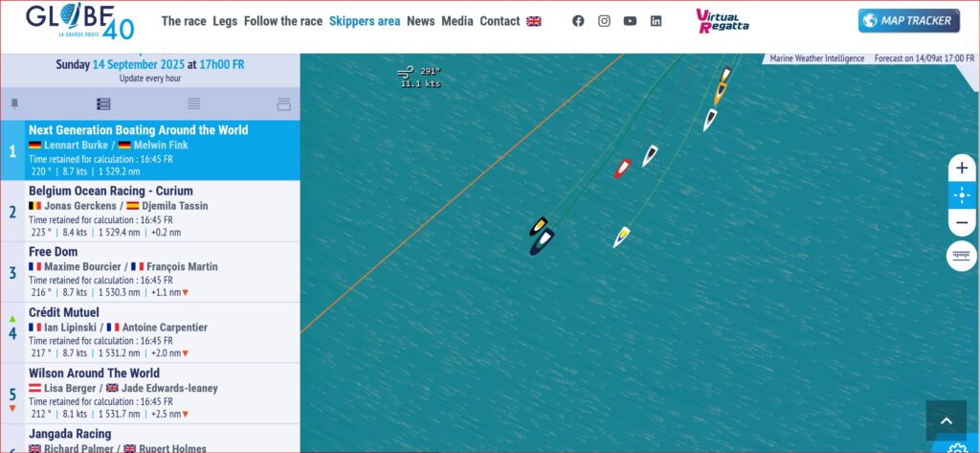Viewport: 980px width, 453px height.
Task: Select the windowed panel layout icon
Action: [283, 104]
